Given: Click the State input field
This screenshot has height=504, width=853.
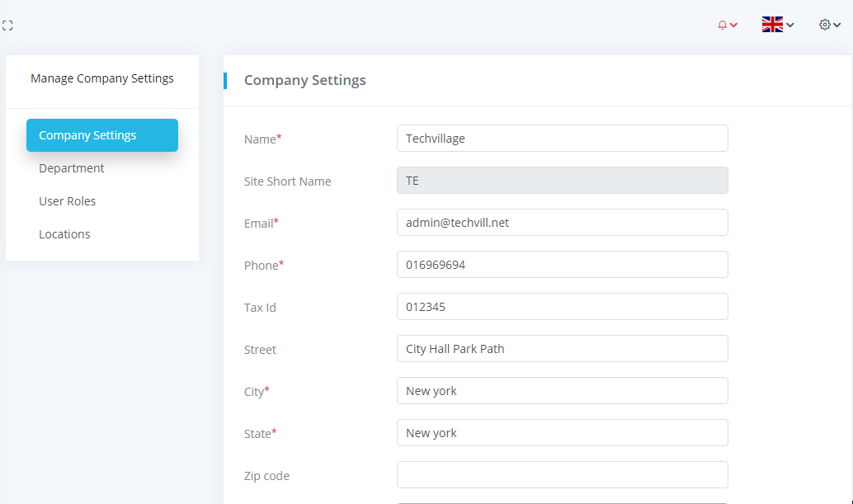Looking at the screenshot, I should coord(562,433).
